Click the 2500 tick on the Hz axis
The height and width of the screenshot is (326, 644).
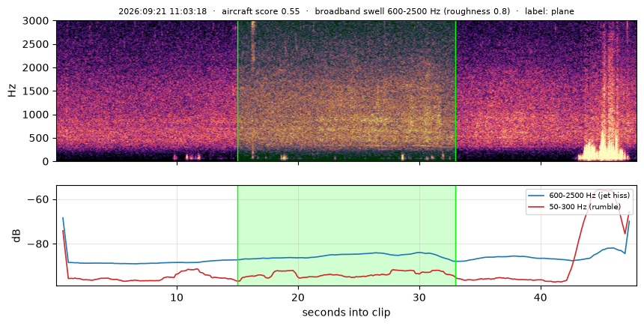pyautogui.click(x=37, y=44)
